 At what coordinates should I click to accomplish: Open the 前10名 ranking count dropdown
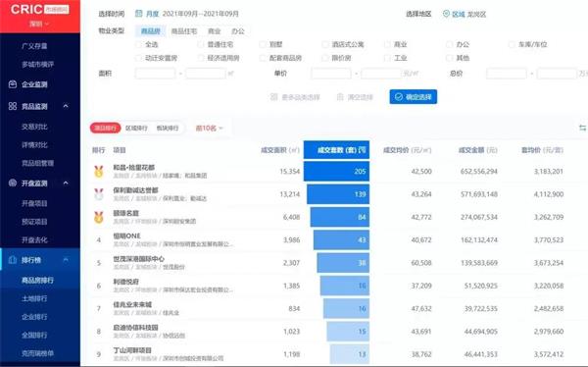click(x=210, y=129)
